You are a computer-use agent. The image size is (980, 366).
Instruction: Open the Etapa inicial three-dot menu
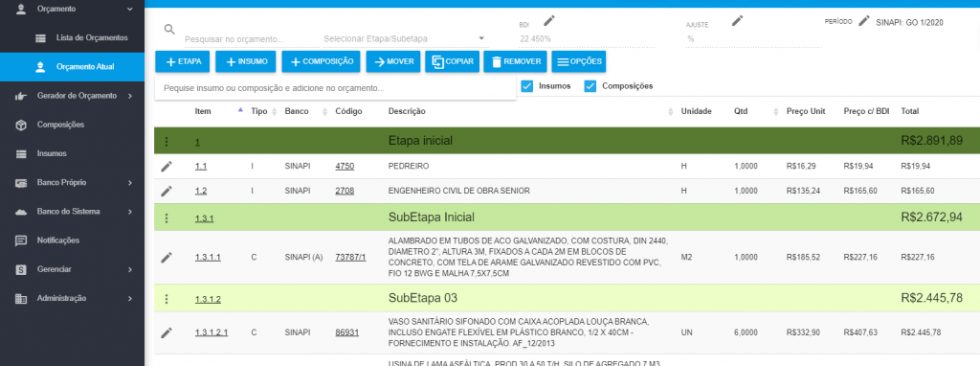click(167, 142)
